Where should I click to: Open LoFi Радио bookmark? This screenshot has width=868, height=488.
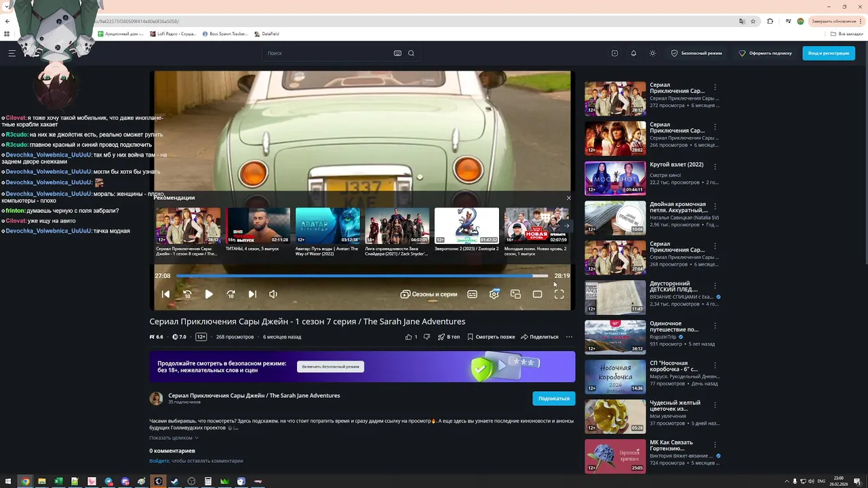click(173, 34)
